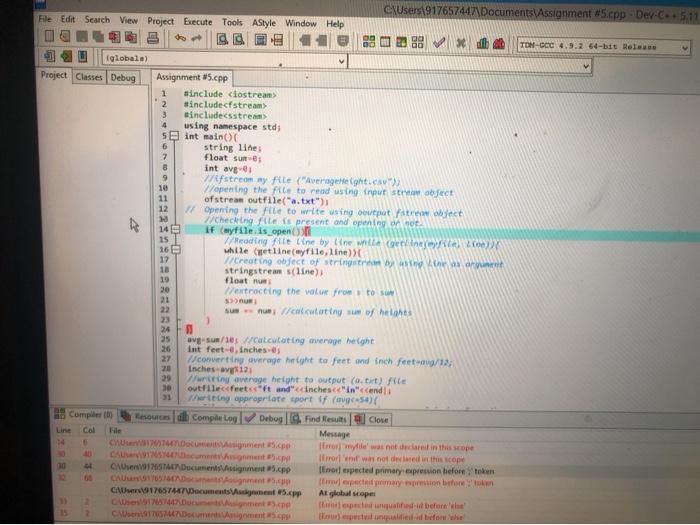This screenshot has height=525, width=700.
Task: Click the Close file toolbar icon
Action: [114, 37]
